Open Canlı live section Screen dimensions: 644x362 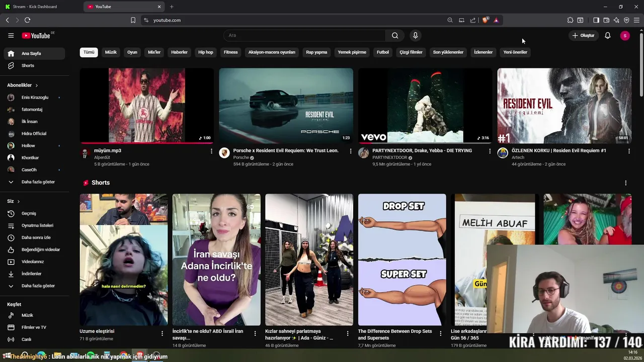point(34,339)
